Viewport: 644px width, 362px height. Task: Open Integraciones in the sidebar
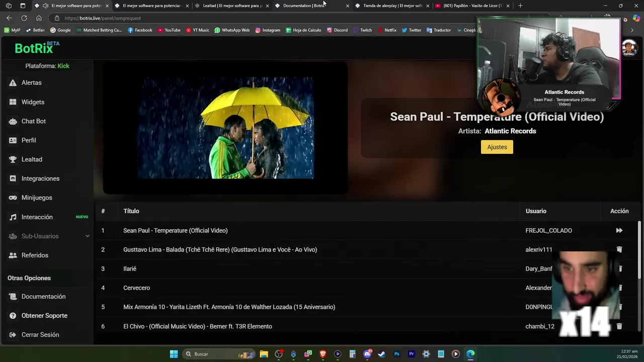pyautogui.click(x=40, y=178)
